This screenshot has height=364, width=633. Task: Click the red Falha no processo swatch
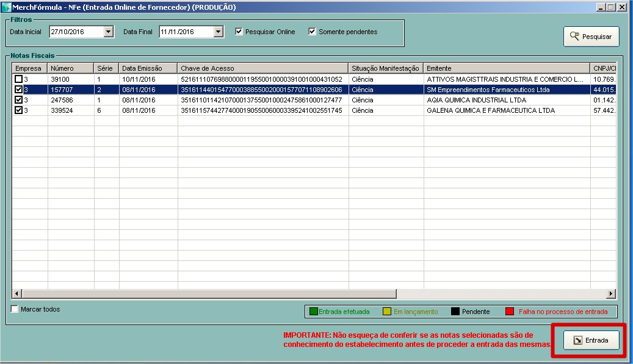coord(510,312)
